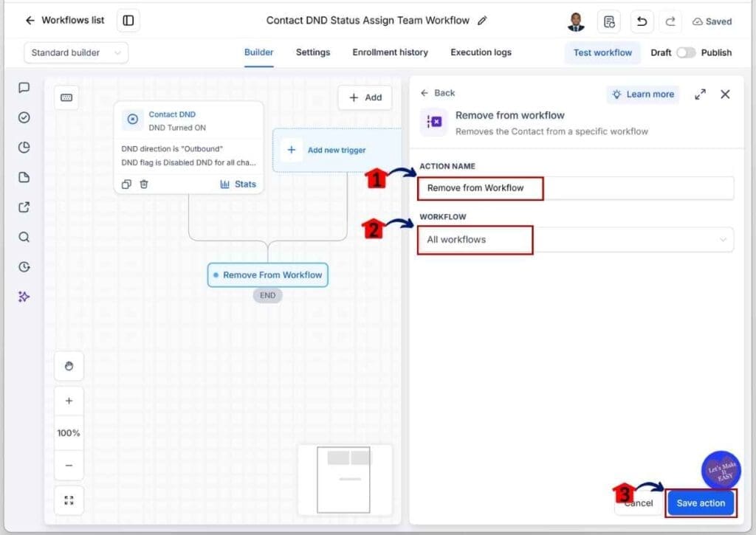Open the Learn more link
756x535 pixels.
coord(643,94)
